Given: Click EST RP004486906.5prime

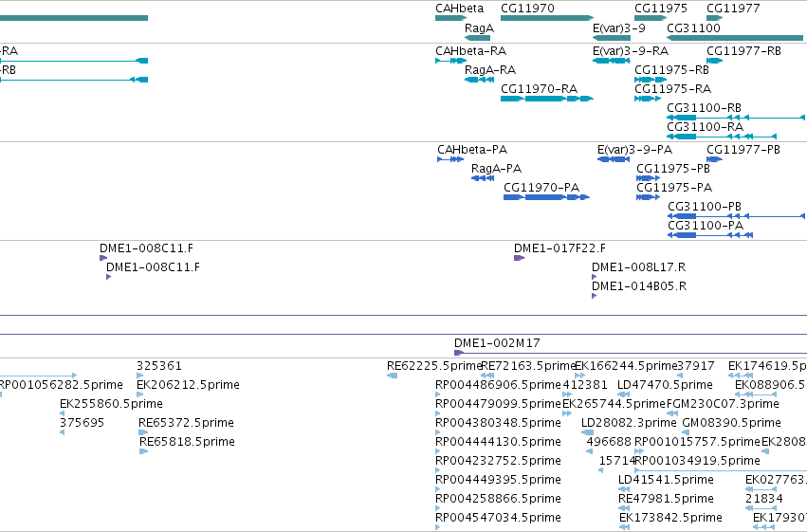Looking at the screenshot, I should coord(438,394).
